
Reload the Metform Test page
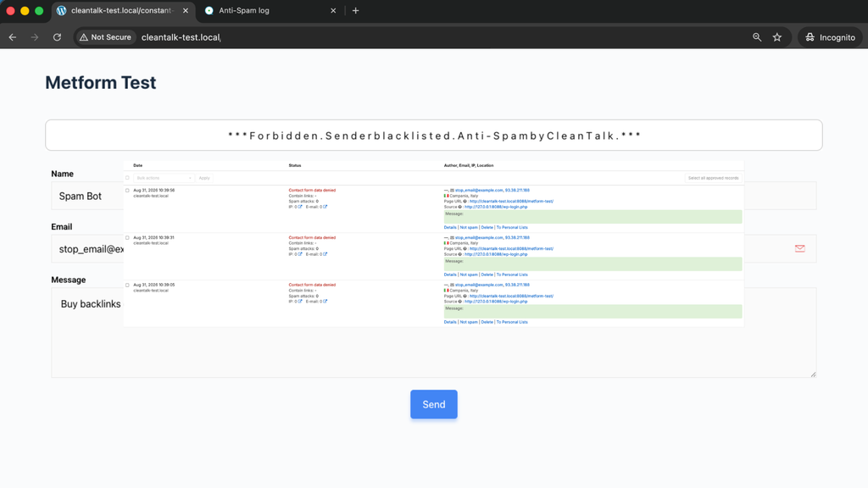click(x=57, y=37)
